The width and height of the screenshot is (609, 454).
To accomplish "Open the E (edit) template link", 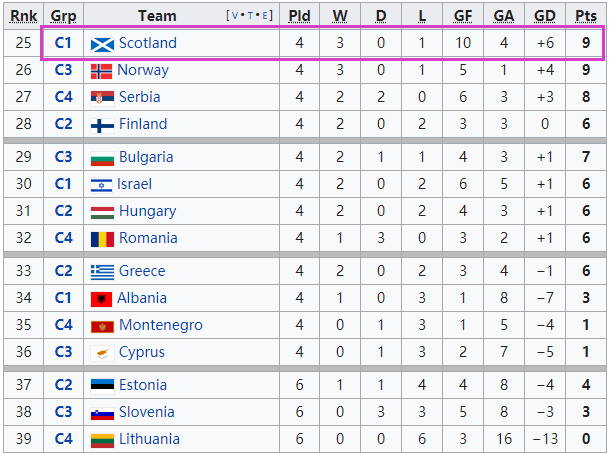I will [266, 16].
